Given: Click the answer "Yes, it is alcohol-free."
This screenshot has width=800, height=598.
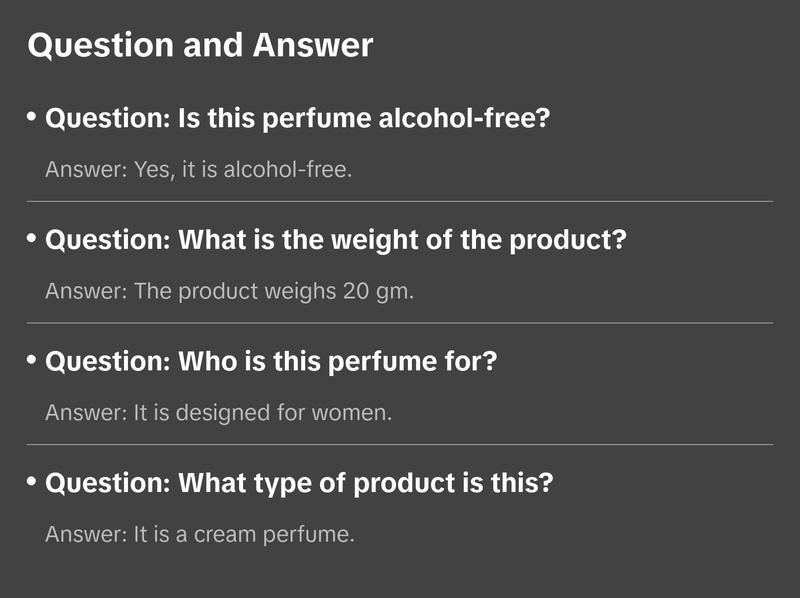Looking at the screenshot, I should pos(199,170).
